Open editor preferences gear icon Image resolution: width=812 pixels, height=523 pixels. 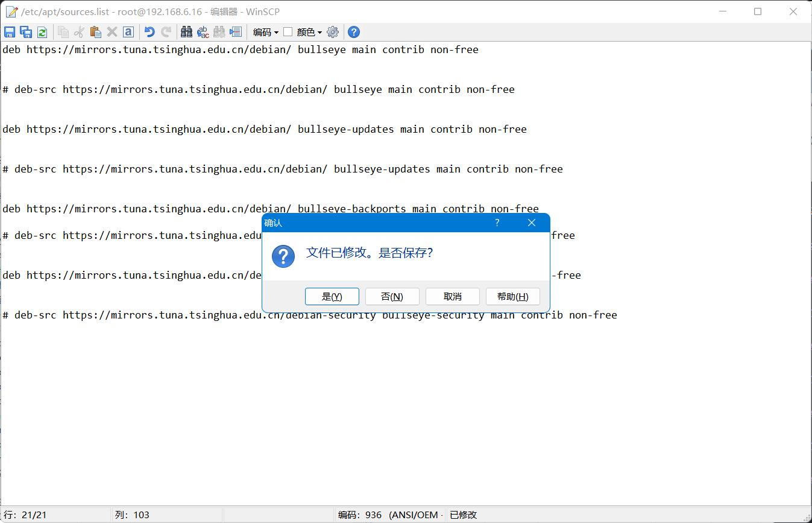tap(333, 32)
